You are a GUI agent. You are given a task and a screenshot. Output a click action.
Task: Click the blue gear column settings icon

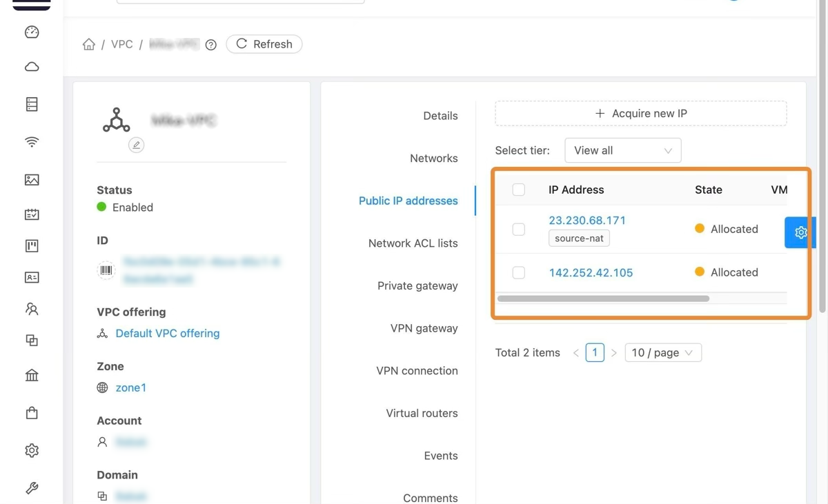coord(800,232)
